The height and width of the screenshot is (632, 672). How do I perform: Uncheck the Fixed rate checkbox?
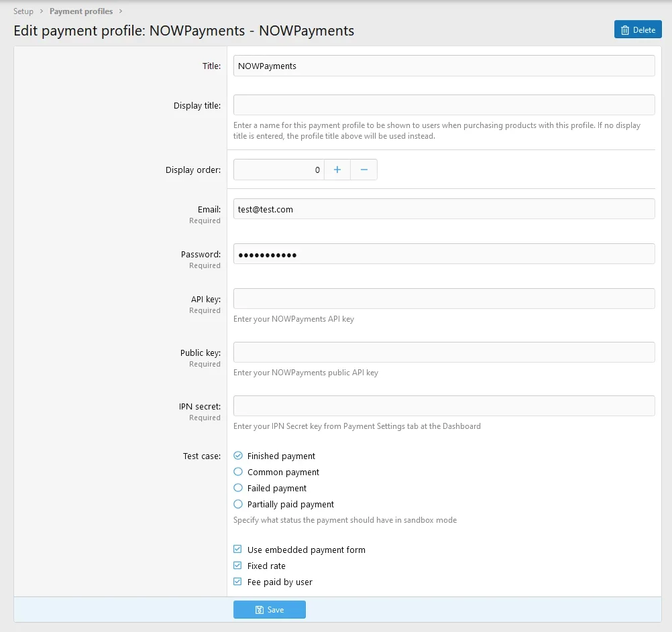click(238, 566)
